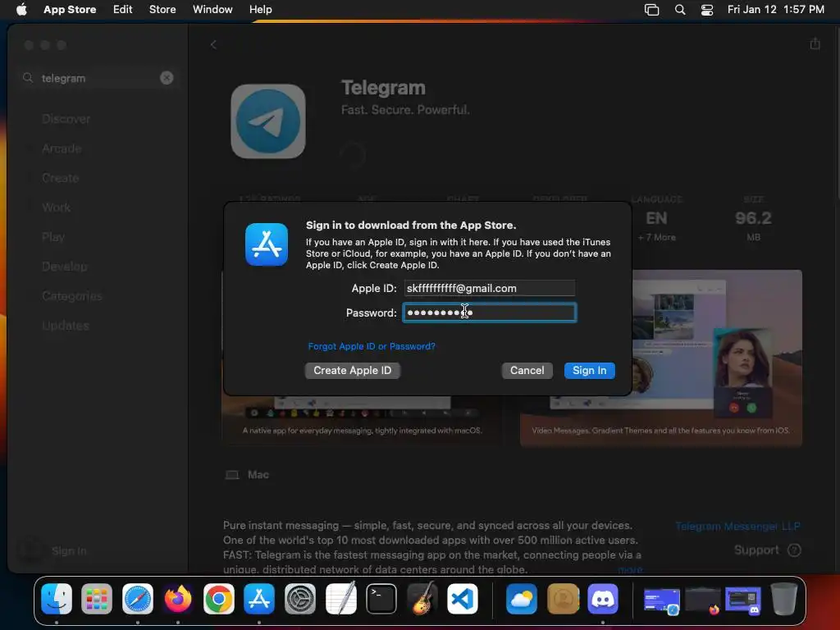The image size is (840, 630).
Task: Open Trash from the Dock
Action: (783, 599)
